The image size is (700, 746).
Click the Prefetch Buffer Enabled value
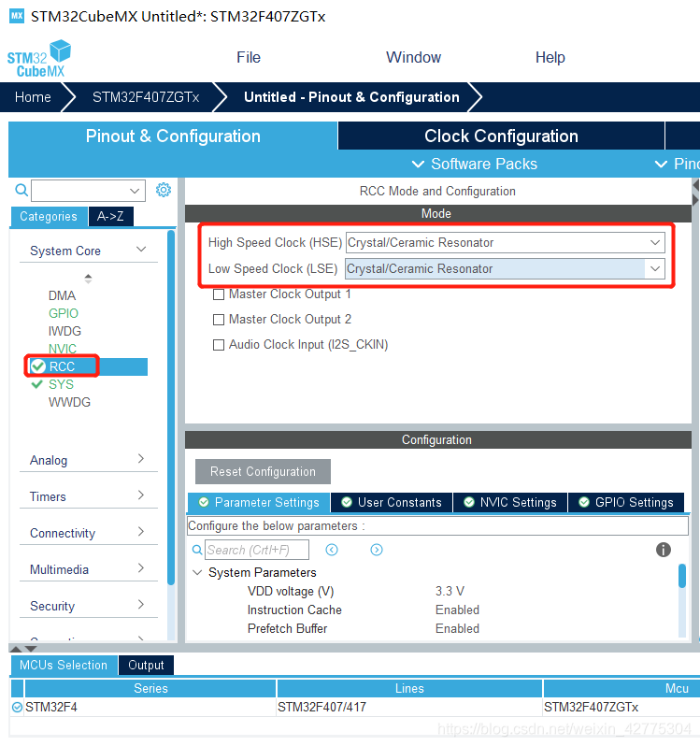coord(457,628)
